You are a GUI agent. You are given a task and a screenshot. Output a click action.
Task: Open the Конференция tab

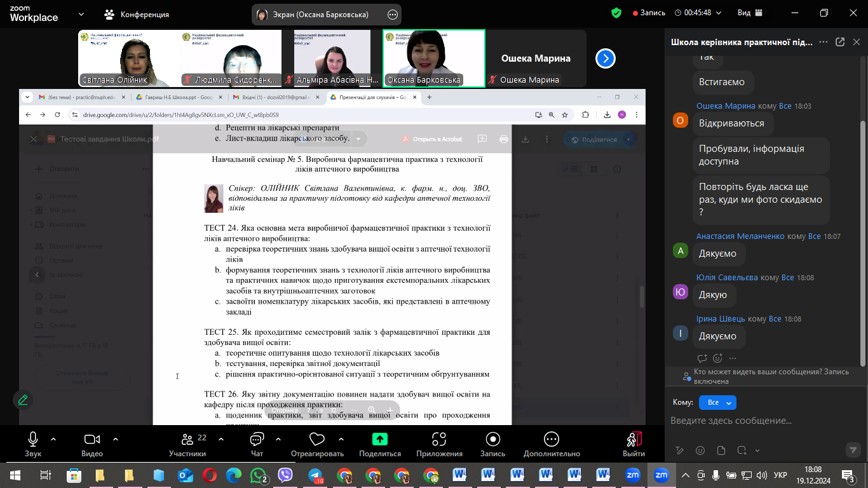tap(137, 14)
